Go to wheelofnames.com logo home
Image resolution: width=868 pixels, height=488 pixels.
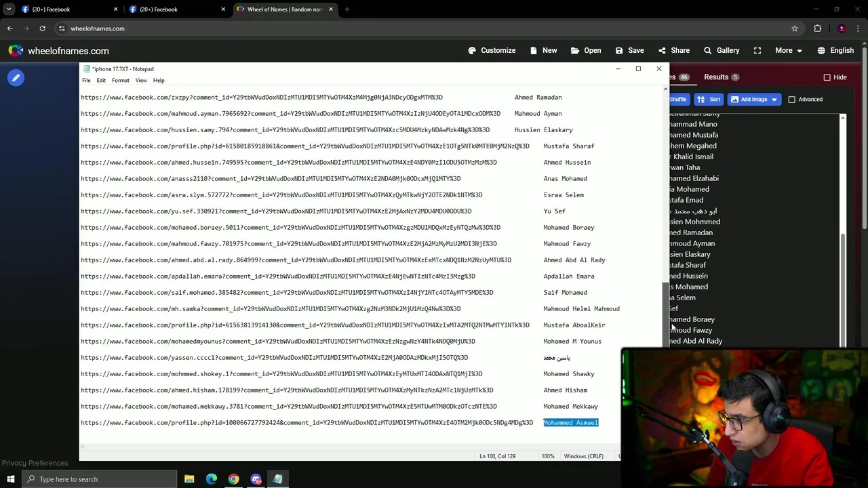click(x=59, y=51)
